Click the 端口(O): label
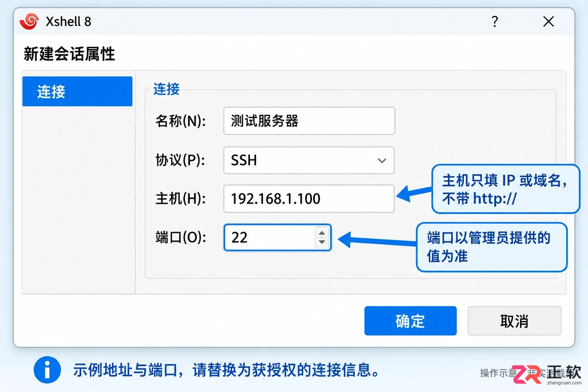Image resolution: width=588 pixels, height=392 pixels. click(x=181, y=237)
